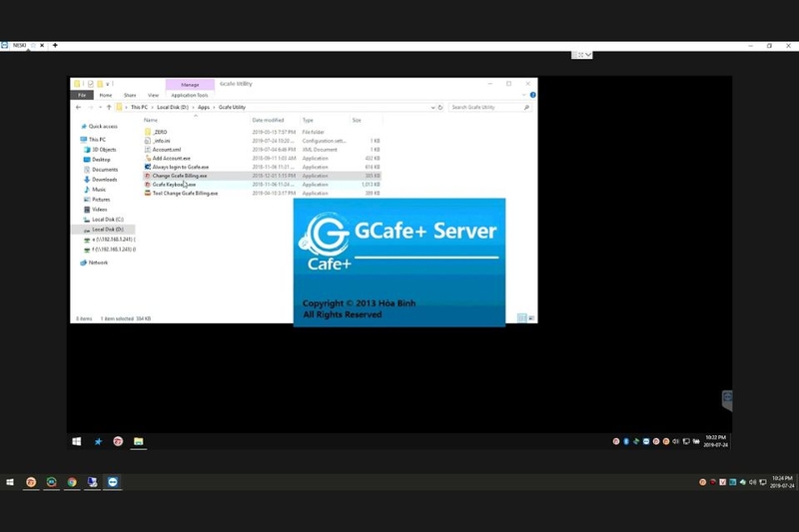The width and height of the screenshot is (799, 532).
Task: Open the File tab in Explorer
Action: pos(82,95)
